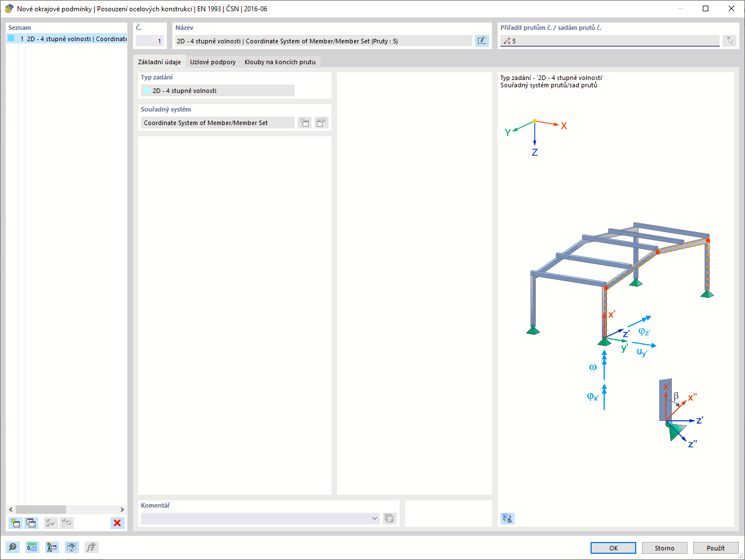The image size is (745, 560).
Task: Select list row '2D - 4 stupně volnosti'
Action: tap(67, 39)
